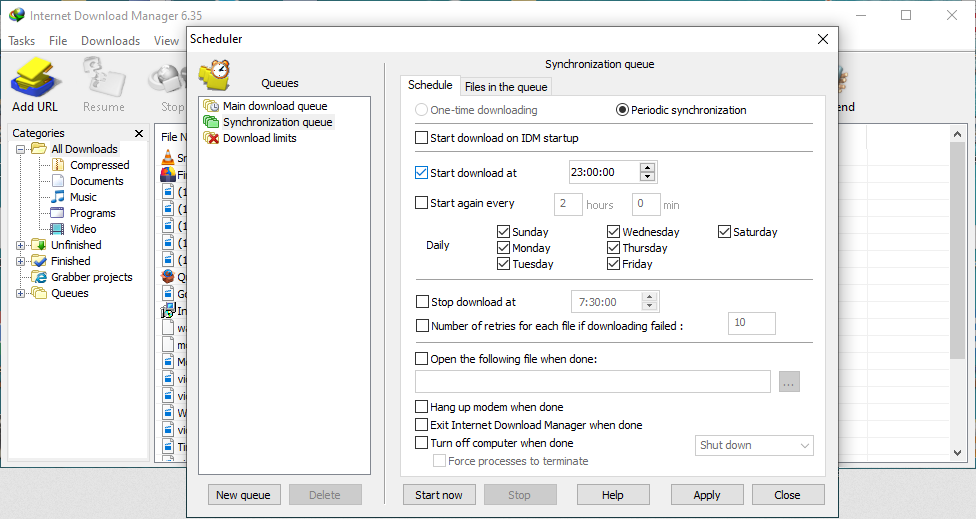This screenshot has width=976, height=519.
Task: Open the Tasks menu
Action: [x=22, y=40]
